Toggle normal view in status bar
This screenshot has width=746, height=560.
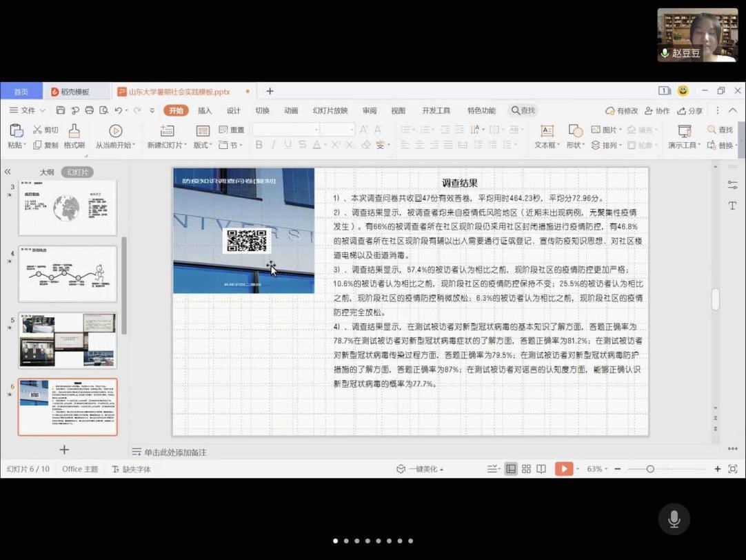tap(511, 469)
